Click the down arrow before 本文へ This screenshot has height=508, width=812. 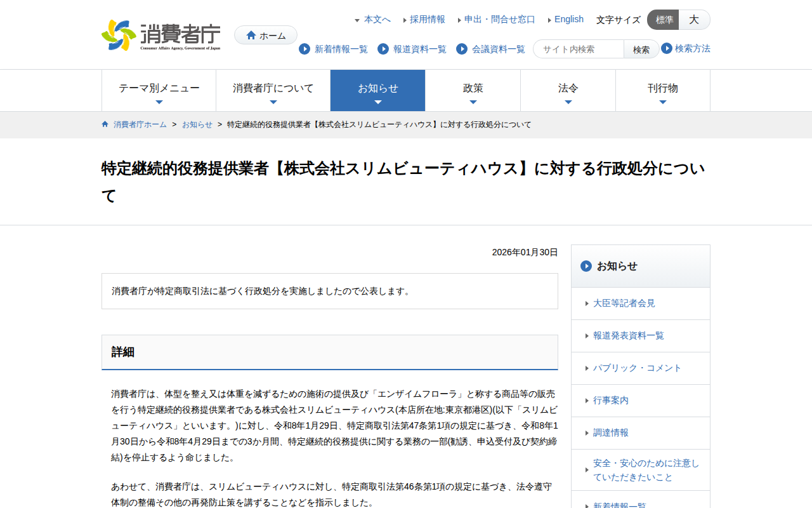coord(357,20)
